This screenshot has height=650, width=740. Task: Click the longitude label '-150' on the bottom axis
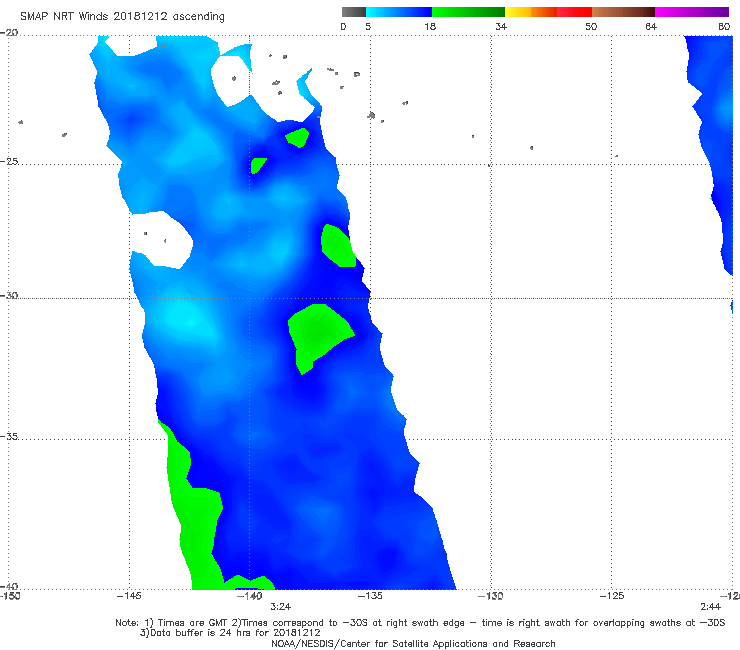pyautogui.click(x=10, y=596)
